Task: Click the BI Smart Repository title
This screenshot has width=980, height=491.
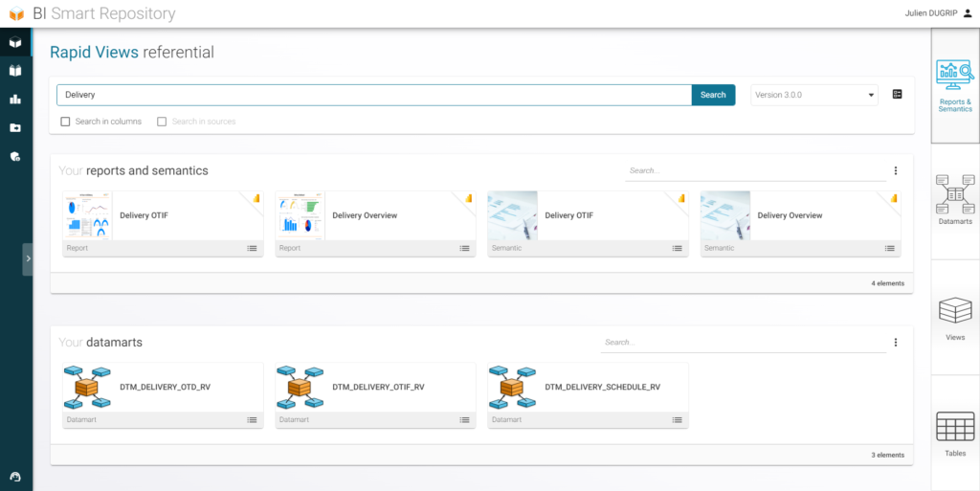Action: tap(104, 13)
